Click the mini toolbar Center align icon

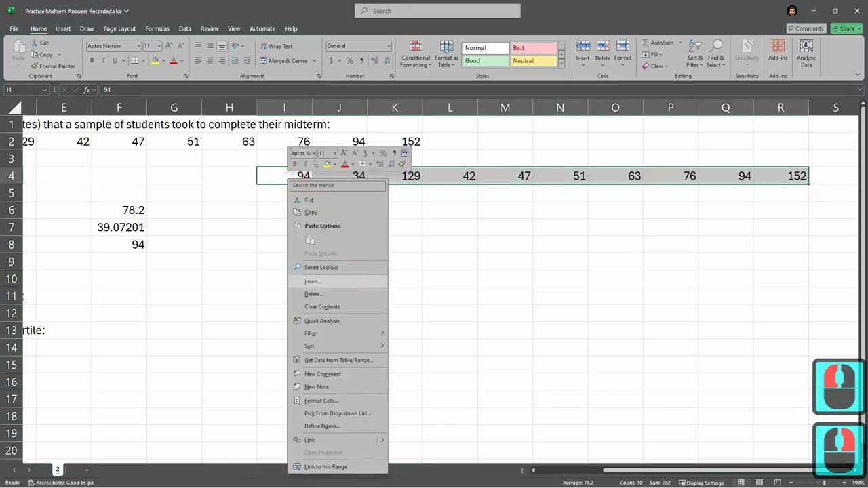316,164
